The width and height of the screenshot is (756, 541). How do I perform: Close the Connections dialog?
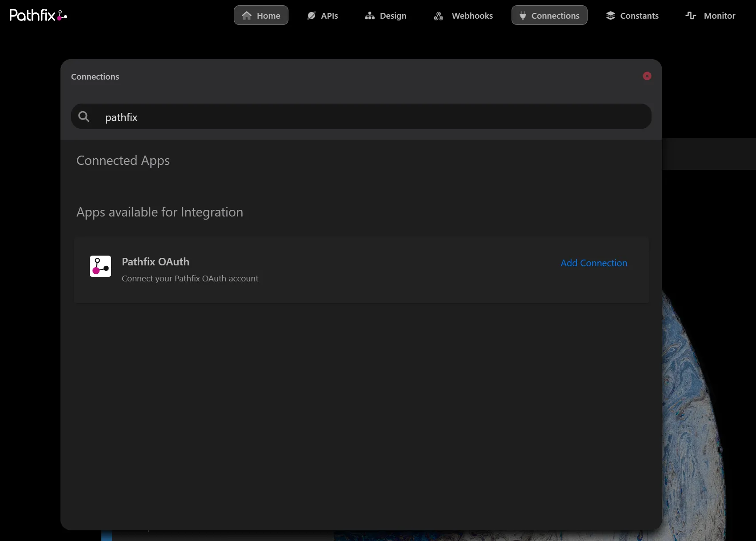(647, 76)
